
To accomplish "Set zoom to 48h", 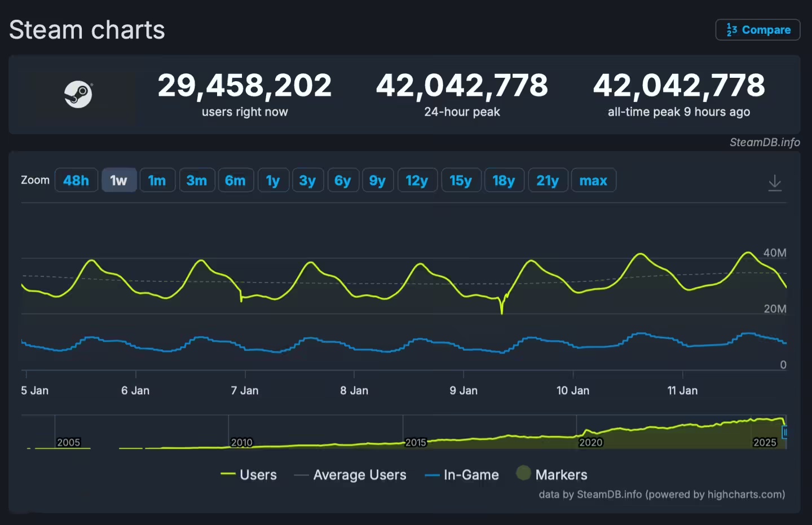I will (76, 180).
